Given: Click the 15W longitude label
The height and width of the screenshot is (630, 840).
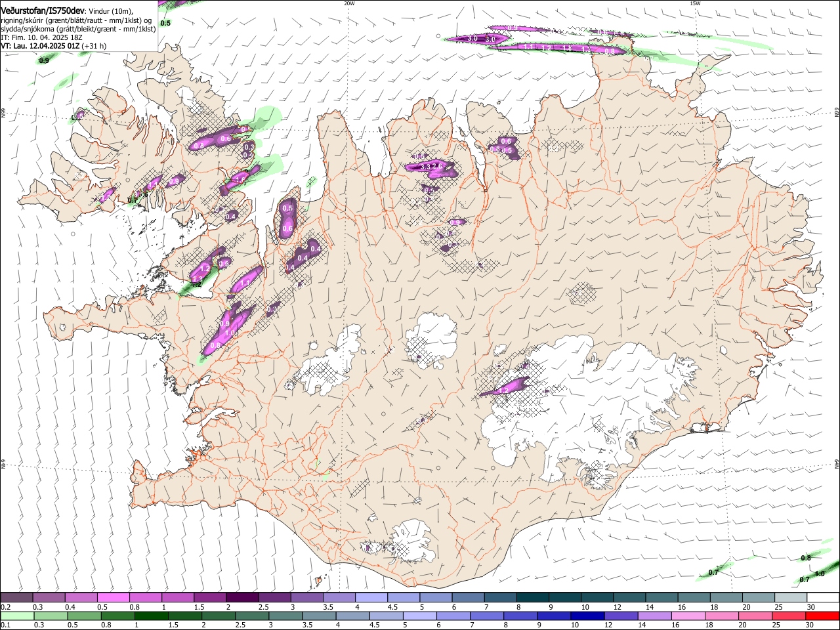Looking at the screenshot, I should 695,3.
